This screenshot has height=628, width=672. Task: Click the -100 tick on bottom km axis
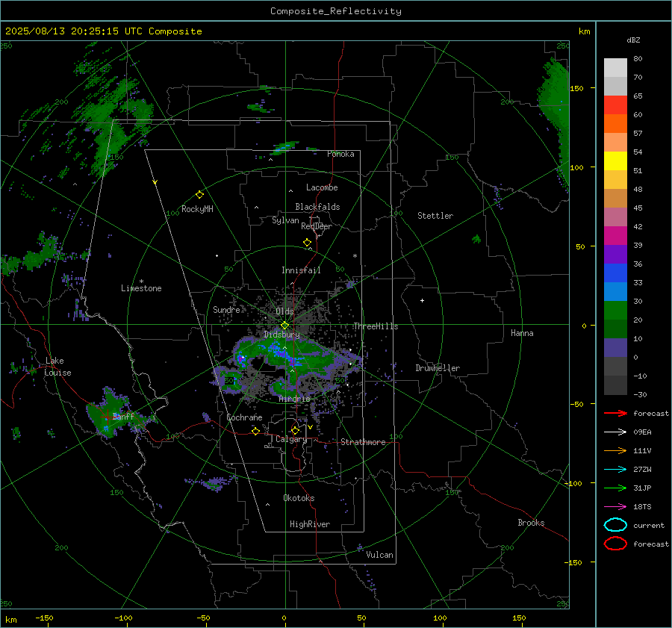coord(123,618)
